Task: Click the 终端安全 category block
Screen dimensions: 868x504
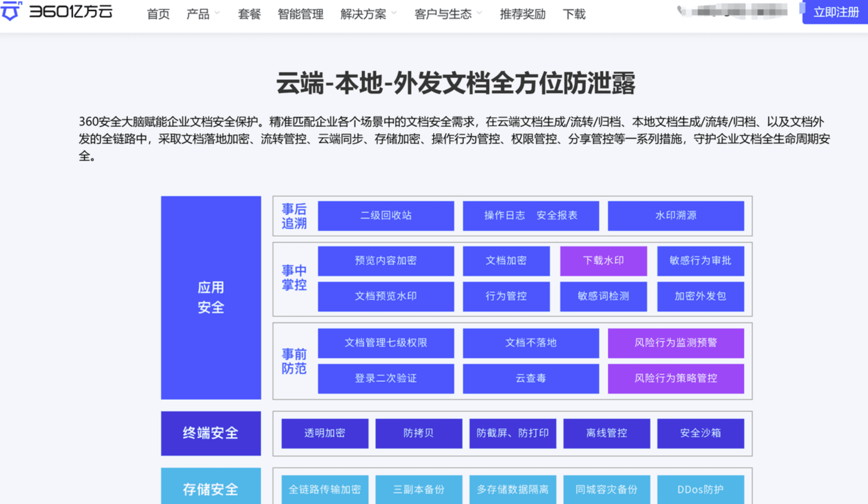Action: pyautogui.click(x=211, y=433)
